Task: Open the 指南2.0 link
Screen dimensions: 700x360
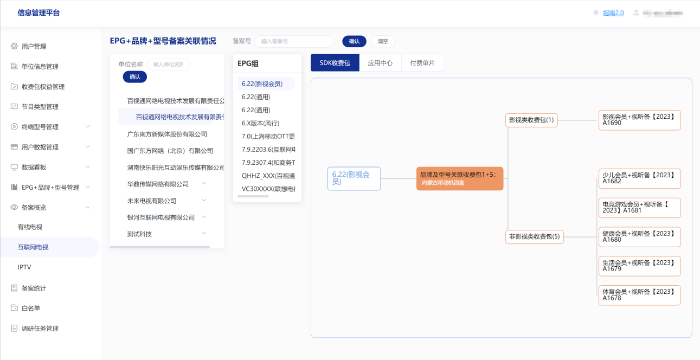Action: pyautogui.click(x=613, y=13)
